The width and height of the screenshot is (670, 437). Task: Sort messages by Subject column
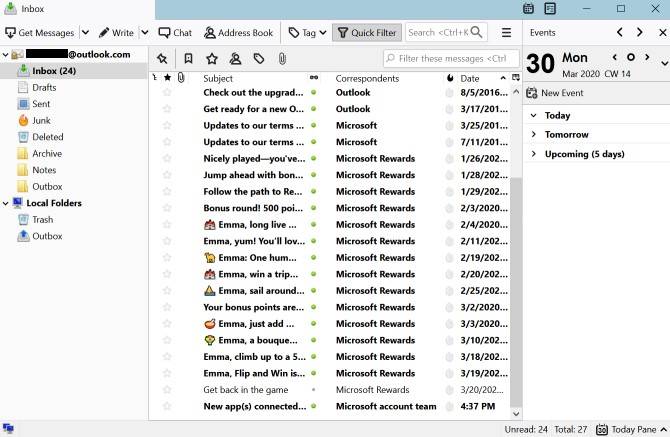coord(218,79)
